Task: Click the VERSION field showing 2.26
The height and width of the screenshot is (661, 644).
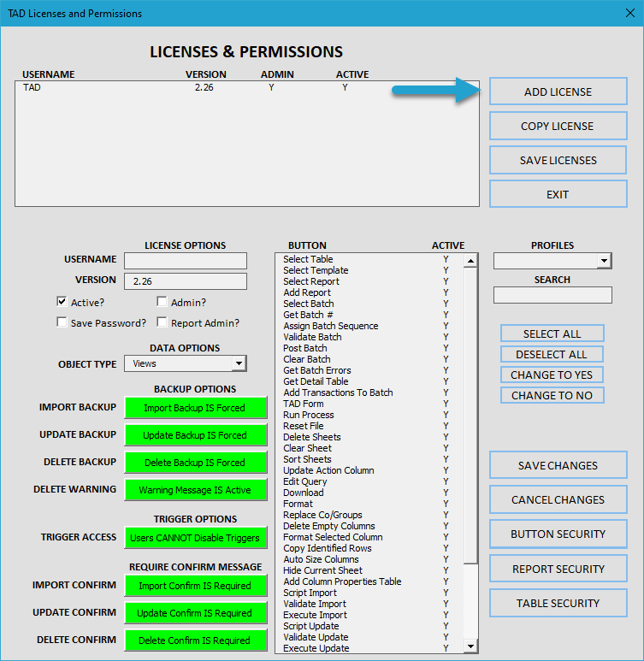Action: [x=186, y=281]
